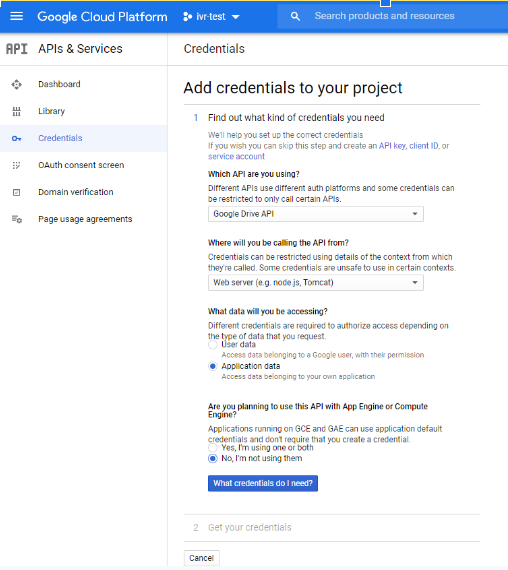Image resolution: width=508 pixels, height=570 pixels.
Task: Click the What data will you be accessing label
Action: coord(268,312)
